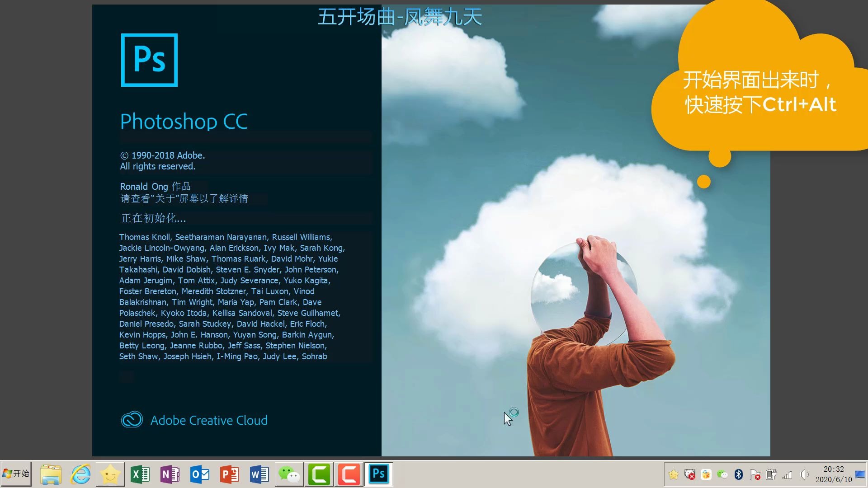This screenshot has width=868, height=488.
Task: Launch Outlook from taskbar icon
Action: pos(200,474)
